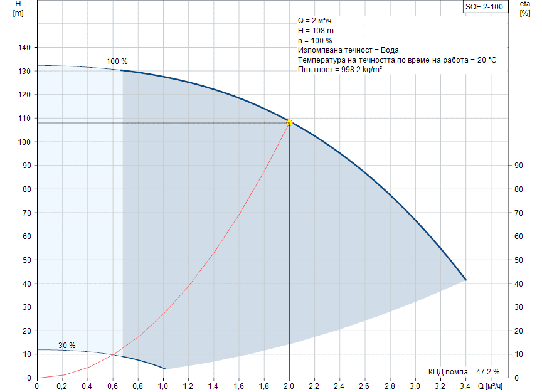The height and width of the screenshot is (392, 542).
Task: Click the 2,0 tick on the flow axis
Action: coord(289,384)
